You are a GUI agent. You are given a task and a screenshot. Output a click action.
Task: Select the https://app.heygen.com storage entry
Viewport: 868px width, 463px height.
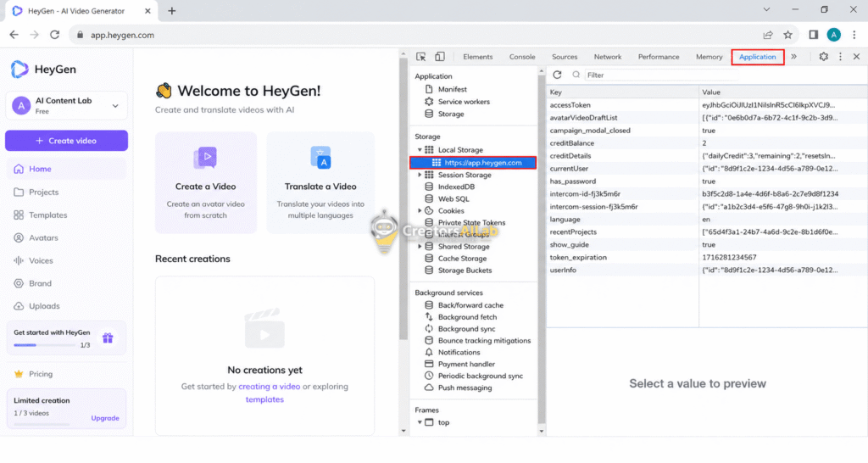coord(473,163)
